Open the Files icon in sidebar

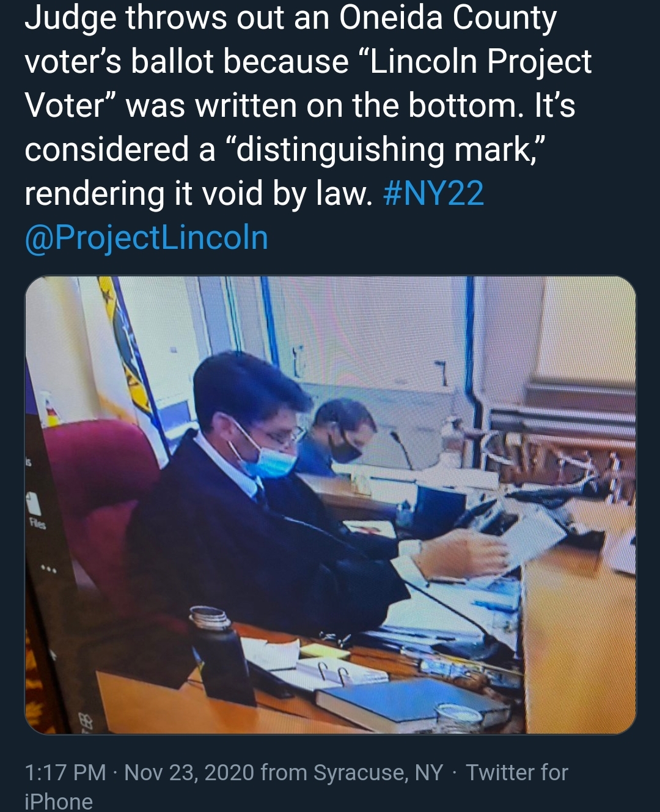[35, 508]
